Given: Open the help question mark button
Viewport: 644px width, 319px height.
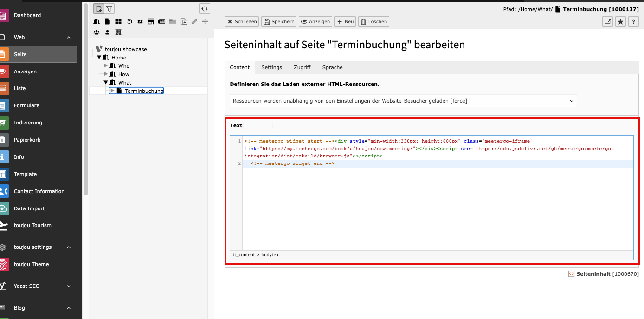Looking at the screenshot, I should pos(633,21).
